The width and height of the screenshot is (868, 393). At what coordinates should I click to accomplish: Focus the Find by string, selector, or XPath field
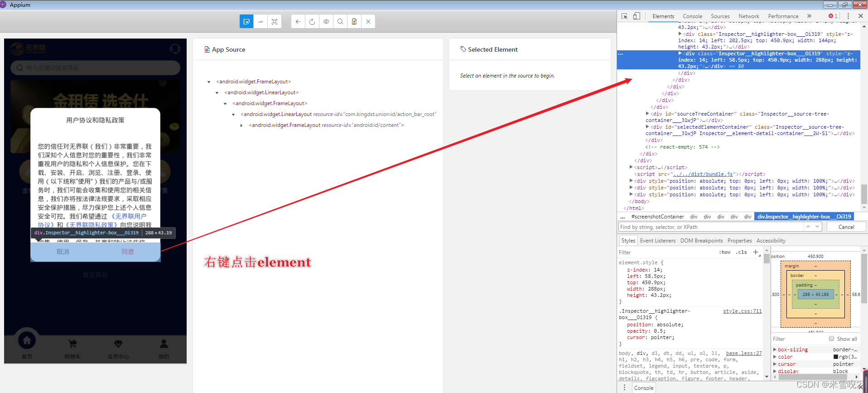coord(711,227)
